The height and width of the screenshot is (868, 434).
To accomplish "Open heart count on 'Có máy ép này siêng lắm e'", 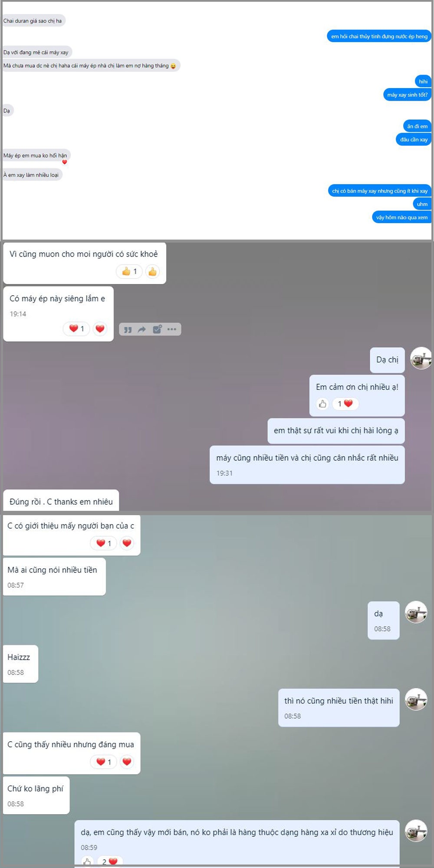I will click(x=76, y=329).
